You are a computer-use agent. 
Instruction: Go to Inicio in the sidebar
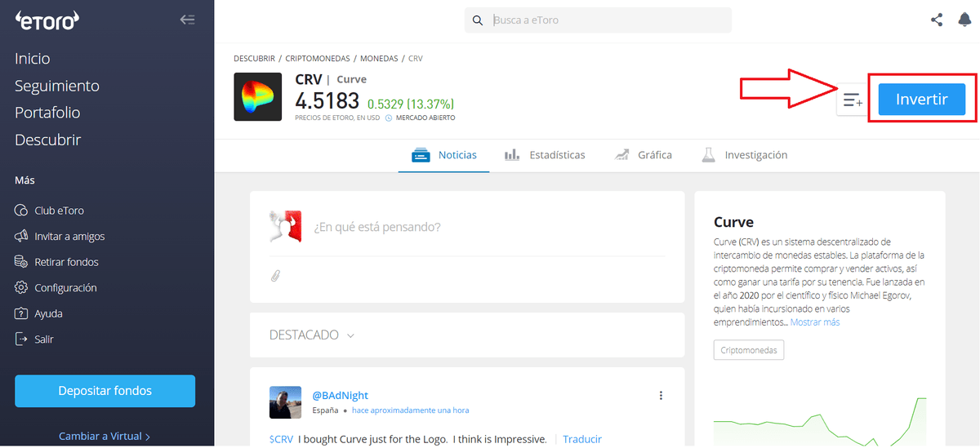tap(33, 59)
